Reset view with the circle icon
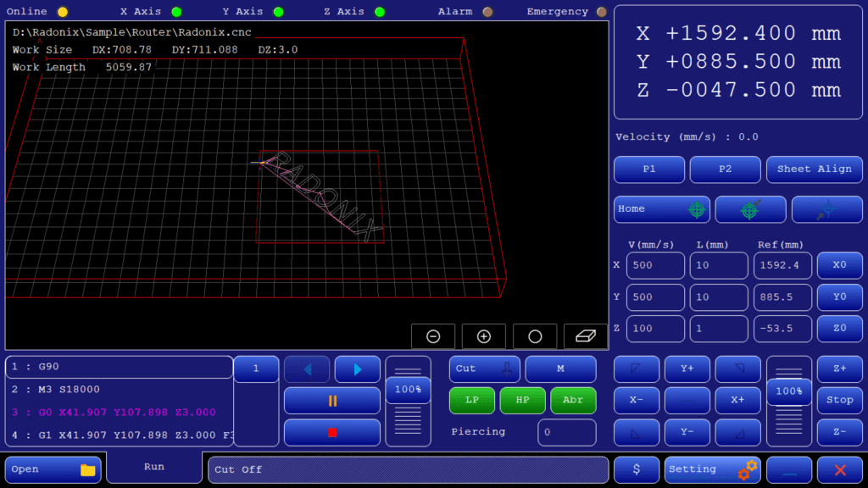This screenshot has width=868, height=488. click(535, 336)
